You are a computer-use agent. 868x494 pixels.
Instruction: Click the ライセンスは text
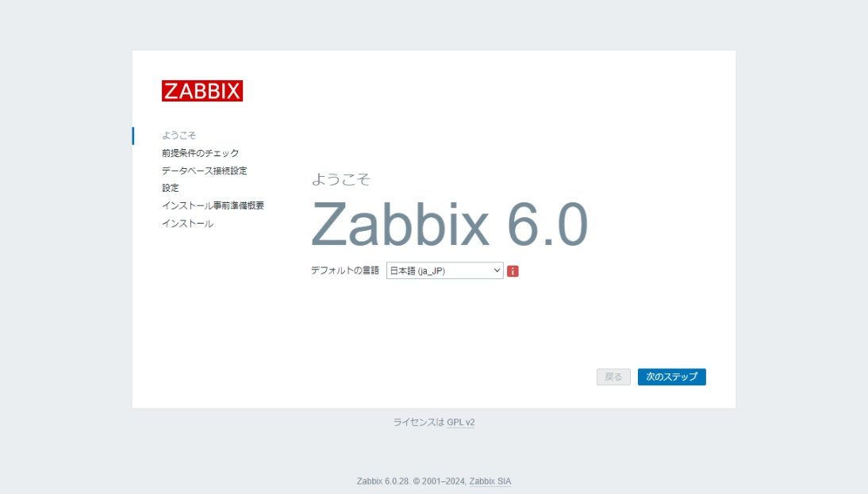(418, 422)
